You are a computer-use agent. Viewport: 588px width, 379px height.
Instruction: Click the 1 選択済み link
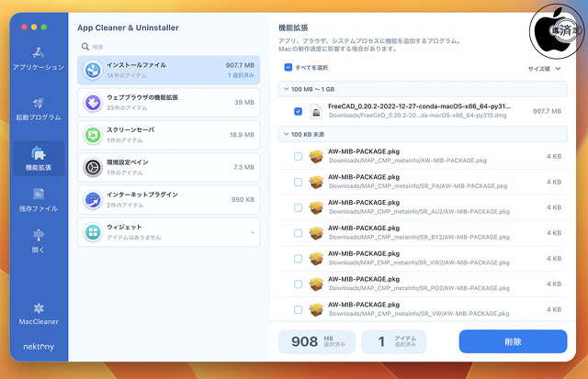tap(241, 75)
